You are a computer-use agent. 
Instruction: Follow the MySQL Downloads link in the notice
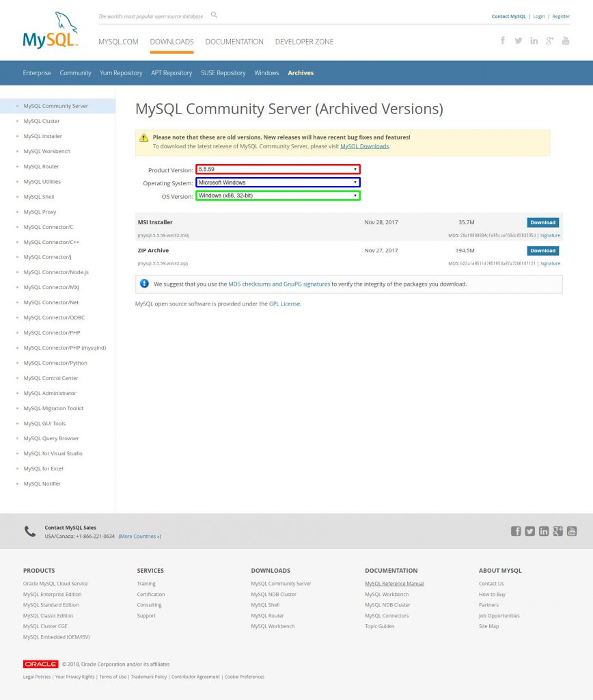point(365,146)
